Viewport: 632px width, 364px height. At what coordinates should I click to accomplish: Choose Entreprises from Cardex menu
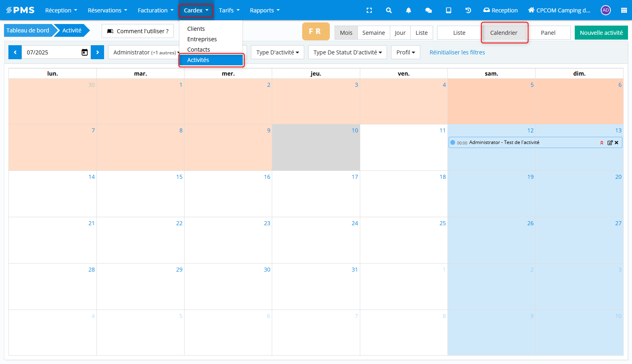[202, 39]
